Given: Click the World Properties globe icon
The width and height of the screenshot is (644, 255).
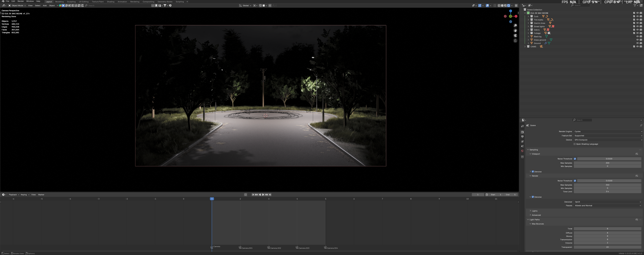Looking at the screenshot, I should click(x=522, y=151).
